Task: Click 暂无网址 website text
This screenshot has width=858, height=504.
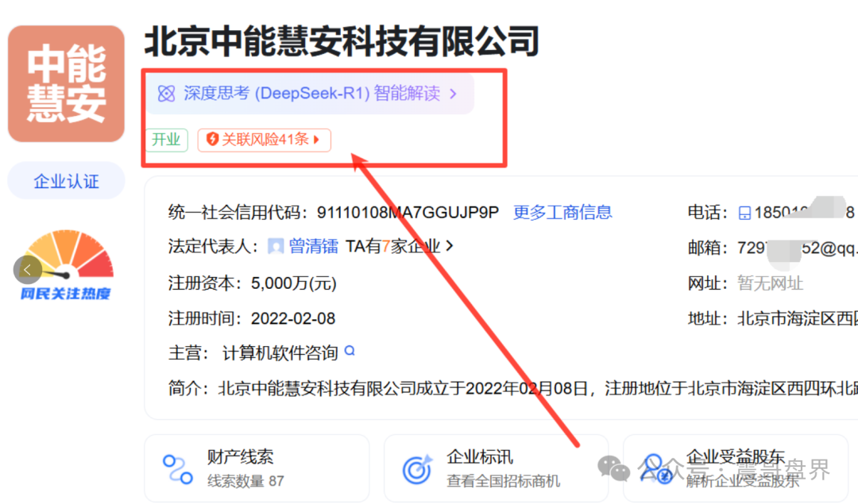Action: pyautogui.click(x=771, y=283)
